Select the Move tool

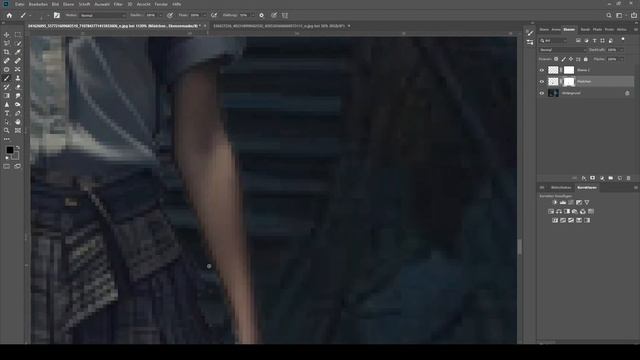pyautogui.click(x=7, y=35)
